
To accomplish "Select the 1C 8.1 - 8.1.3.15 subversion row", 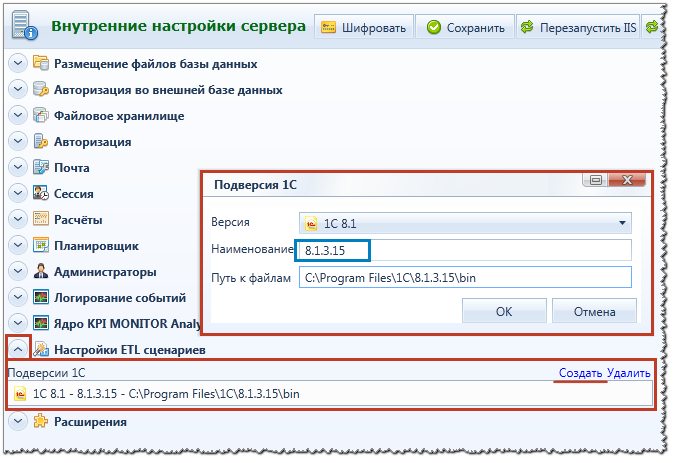I will 330,394.
